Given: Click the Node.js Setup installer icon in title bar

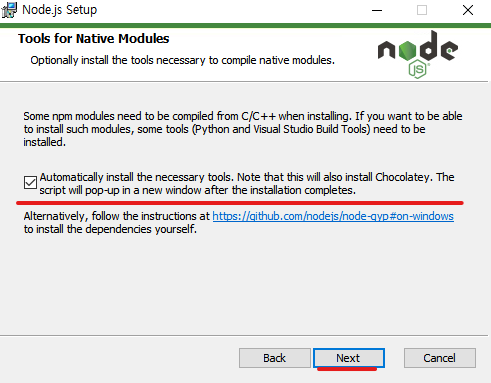Looking at the screenshot, I should point(9,10).
